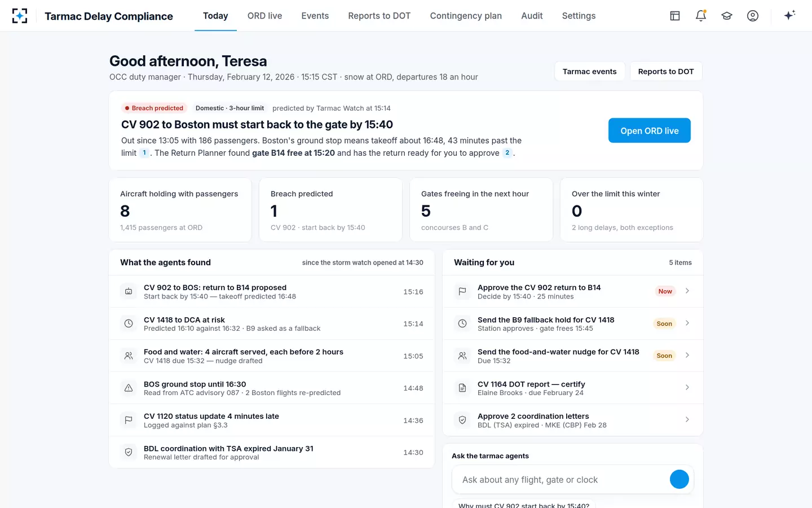Click the Tarmac events button
This screenshot has height=508, width=812.
point(590,71)
